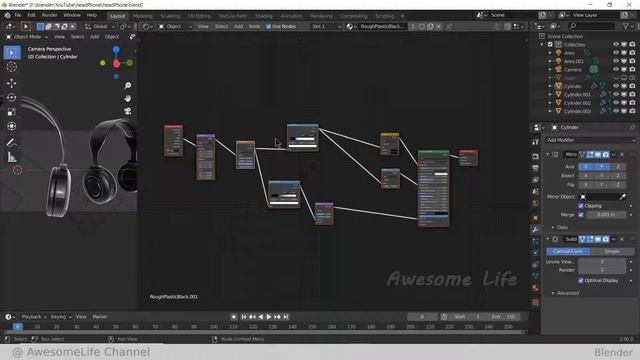Open the node editor Add menu
640x360 pixels.
(238, 27)
